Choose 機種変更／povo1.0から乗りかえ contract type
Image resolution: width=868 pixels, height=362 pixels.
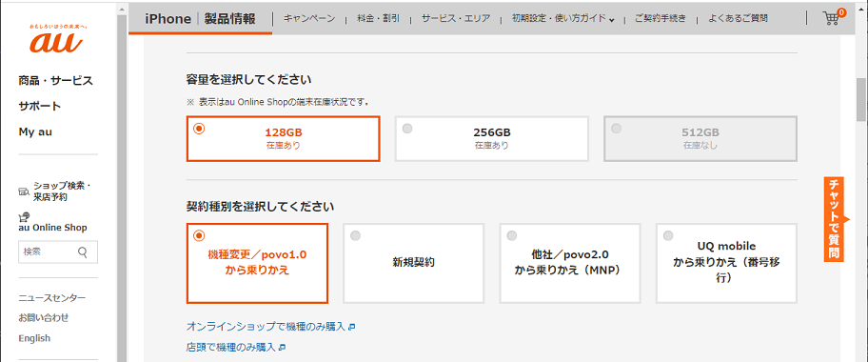[x=257, y=263]
